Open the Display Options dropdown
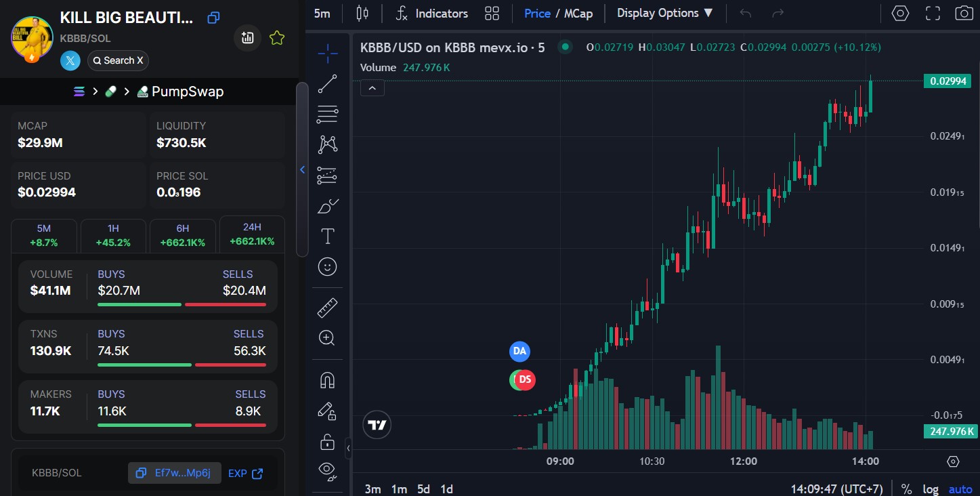The height and width of the screenshot is (496, 980). [664, 13]
